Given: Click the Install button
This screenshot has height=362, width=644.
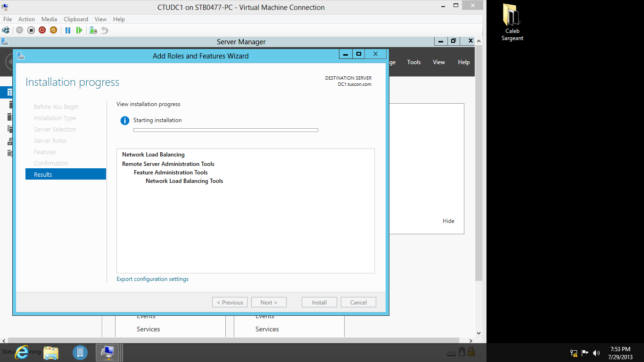Looking at the screenshot, I should pyautogui.click(x=319, y=302).
